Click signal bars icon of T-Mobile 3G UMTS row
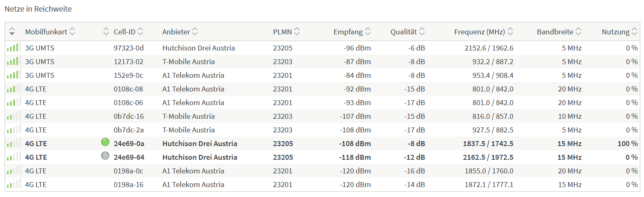Image resolution: width=644 pixels, height=197 pixels. coord(13,61)
